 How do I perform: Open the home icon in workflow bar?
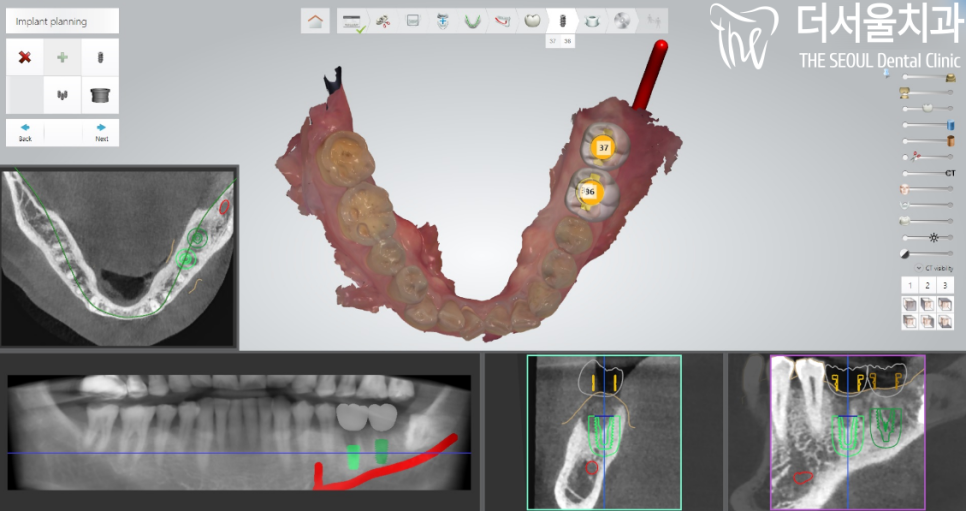pos(316,20)
